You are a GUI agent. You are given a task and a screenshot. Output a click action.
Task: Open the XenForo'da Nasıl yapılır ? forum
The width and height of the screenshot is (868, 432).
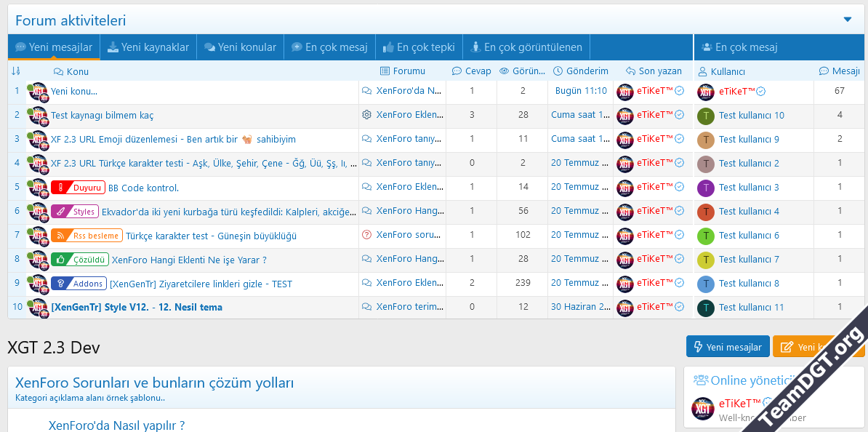(116, 425)
